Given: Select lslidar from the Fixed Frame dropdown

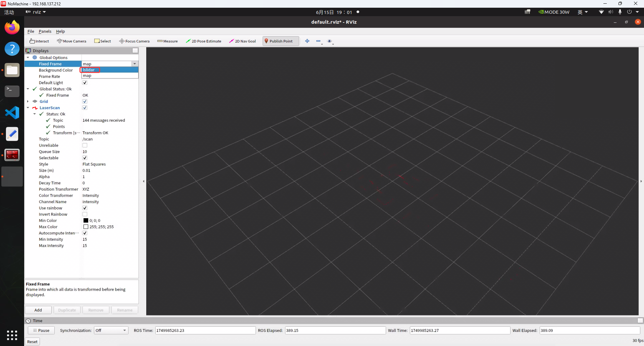Looking at the screenshot, I should click(89, 70).
